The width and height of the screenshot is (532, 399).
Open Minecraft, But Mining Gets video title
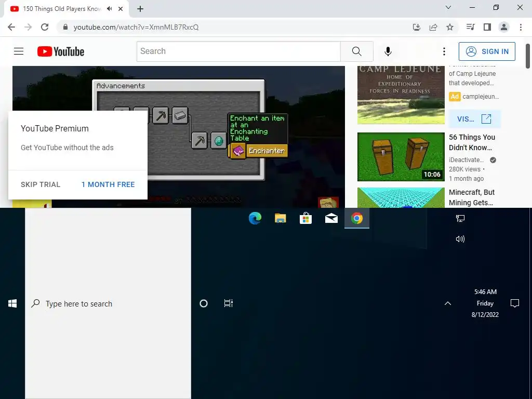coord(472,197)
